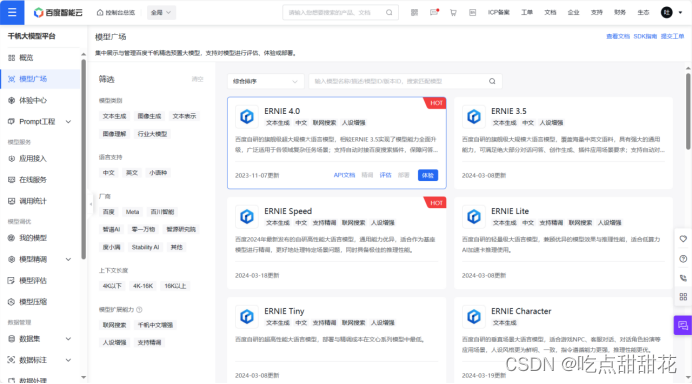Viewport: 692px width, 384px height.
Task: Click the 模型评估 sidebar icon
Action: pyautogui.click(x=11, y=280)
